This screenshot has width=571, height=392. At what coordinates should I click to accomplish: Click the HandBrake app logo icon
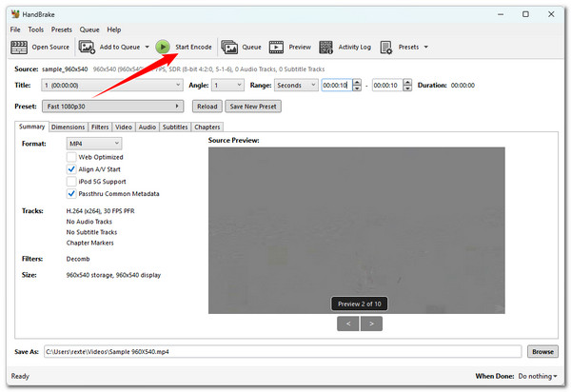click(x=15, y=14)
